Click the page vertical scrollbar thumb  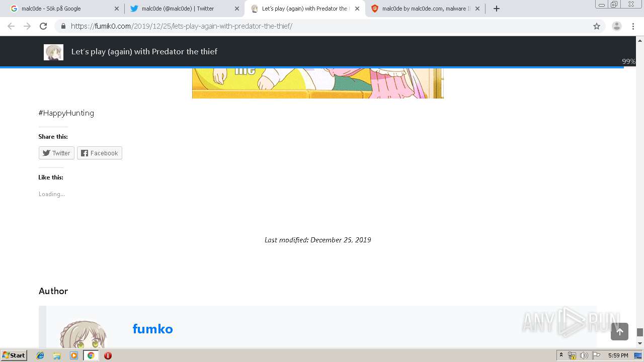pyautogui.click(x=640, y=332)
